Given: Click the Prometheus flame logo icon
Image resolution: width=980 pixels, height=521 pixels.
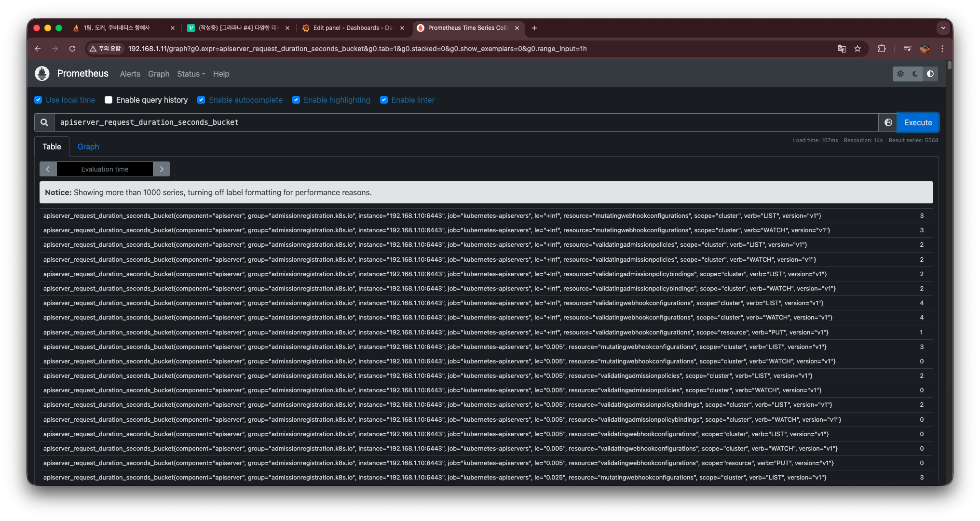Looking at the screenshot, I should coord(42,74).
